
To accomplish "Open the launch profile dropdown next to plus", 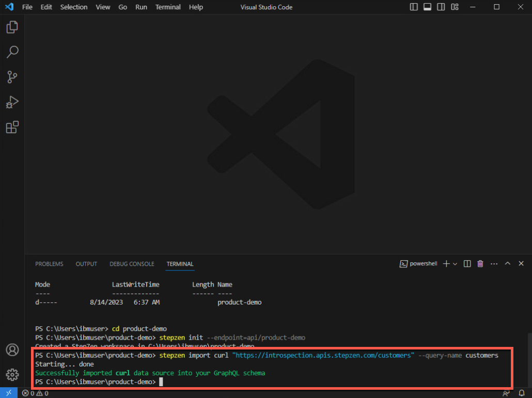I will pyautogui.click(x=455, y=264).
